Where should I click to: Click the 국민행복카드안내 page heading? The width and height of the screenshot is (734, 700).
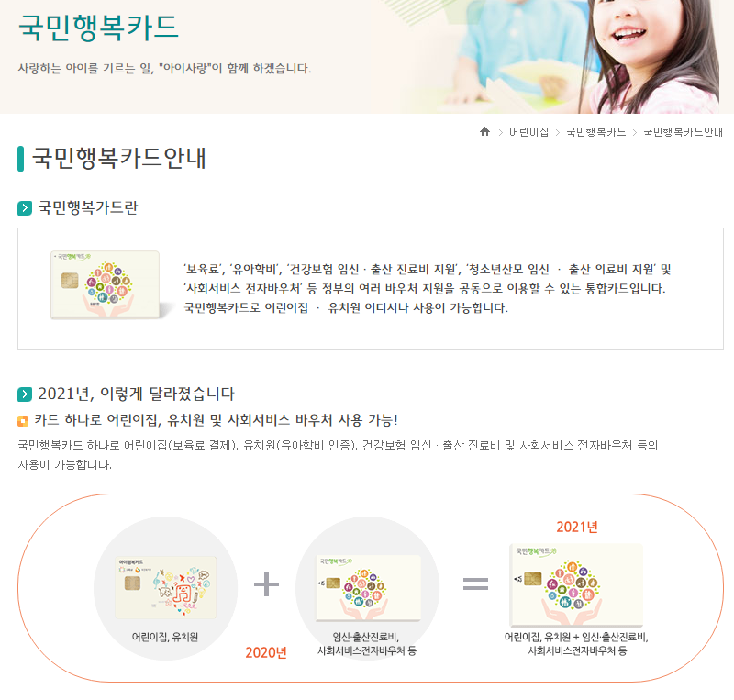[119, 158]
